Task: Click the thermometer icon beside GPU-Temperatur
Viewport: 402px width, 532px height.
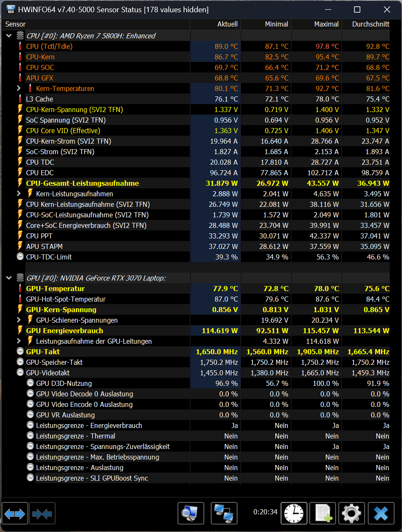Action: 20,289
